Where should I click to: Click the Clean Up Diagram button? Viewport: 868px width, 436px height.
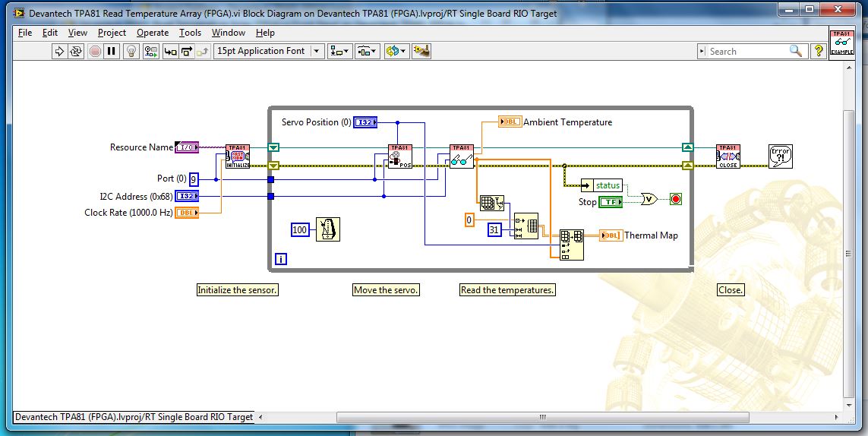pos(421,51)
